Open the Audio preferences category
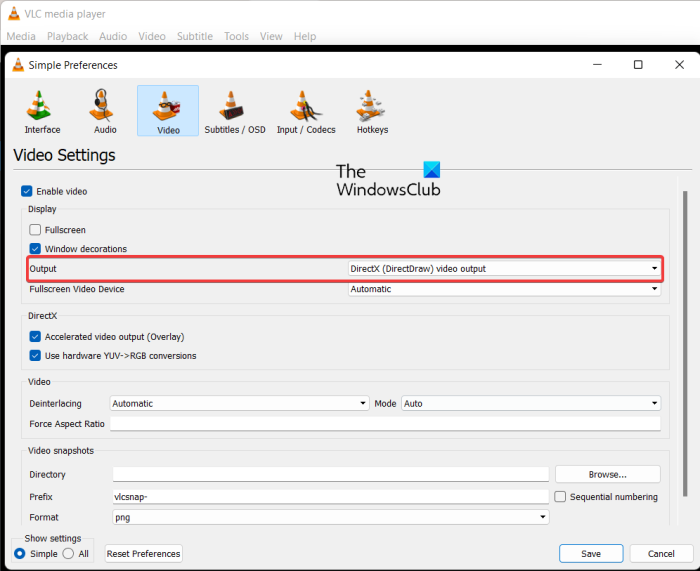This screenshot has width=700, height=571. (x=105, y=112)
